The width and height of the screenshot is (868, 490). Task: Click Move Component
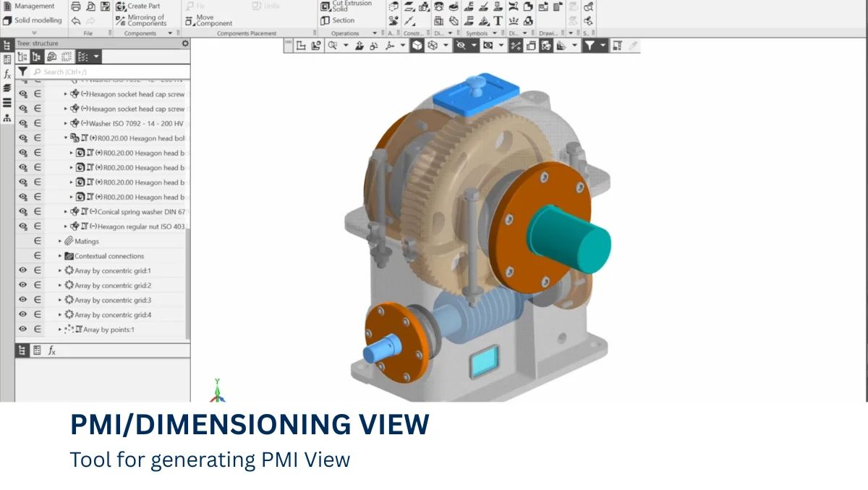(209, 20)
